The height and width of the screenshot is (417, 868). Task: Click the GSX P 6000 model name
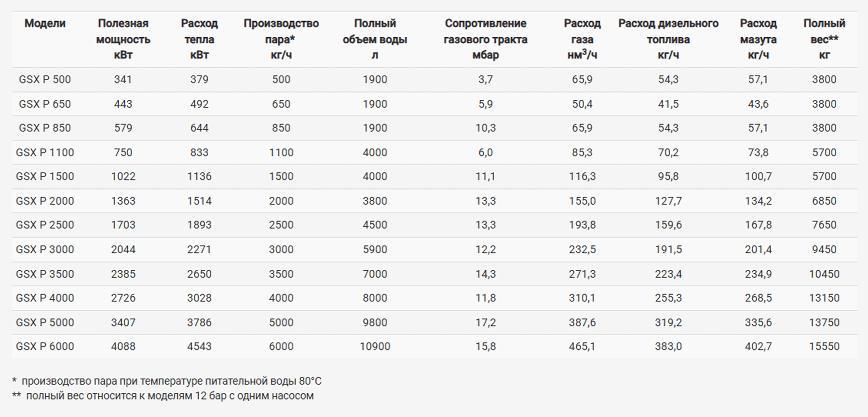45,347
